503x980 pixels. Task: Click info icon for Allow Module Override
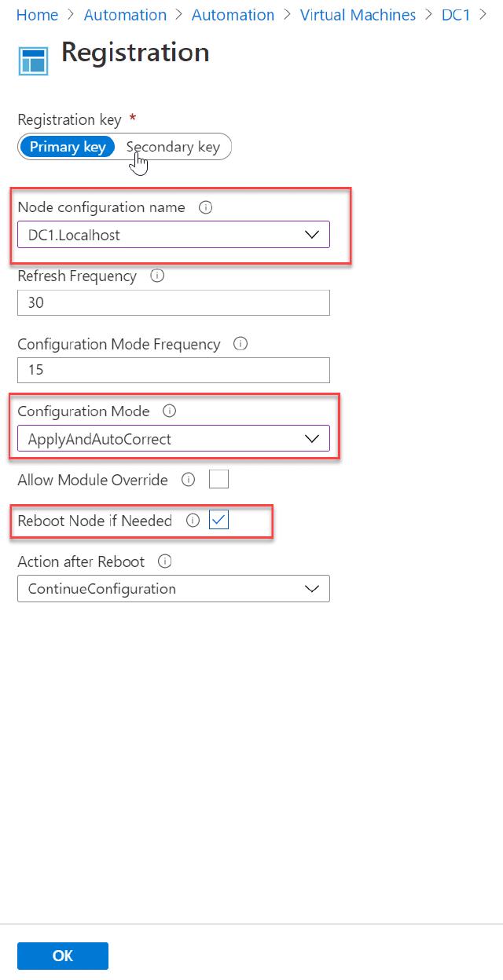coord(188,479)
